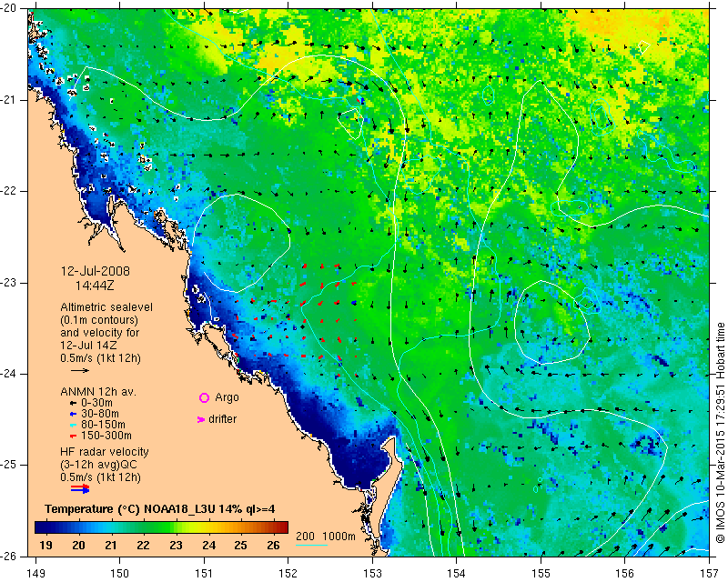Click the magenta drifter arrow symbol
Image resolution: width=728 pixels, height=582 pixels.
pos(201,419)
